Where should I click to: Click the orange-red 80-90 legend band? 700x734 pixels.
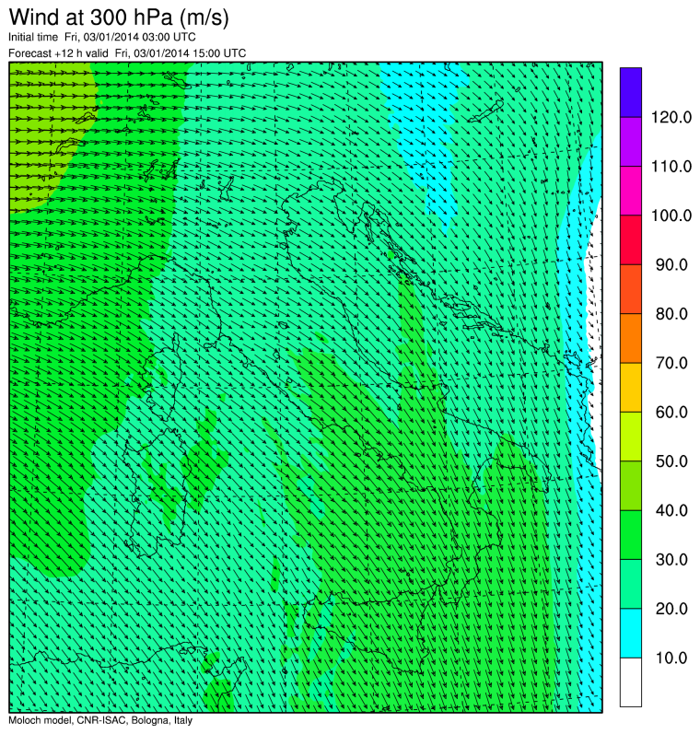click(x=631, y=289)
